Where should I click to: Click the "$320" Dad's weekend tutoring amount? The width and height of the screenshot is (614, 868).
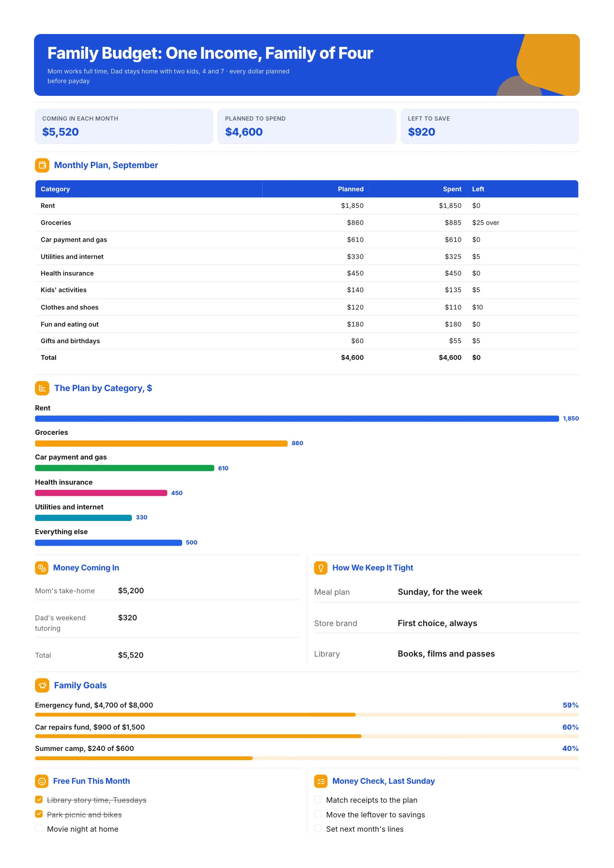point(128,618)
